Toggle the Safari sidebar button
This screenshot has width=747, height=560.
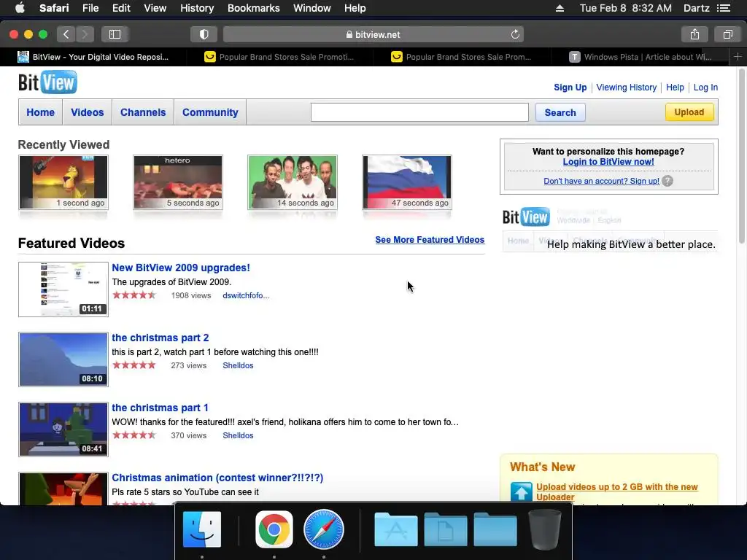point(115,34)
